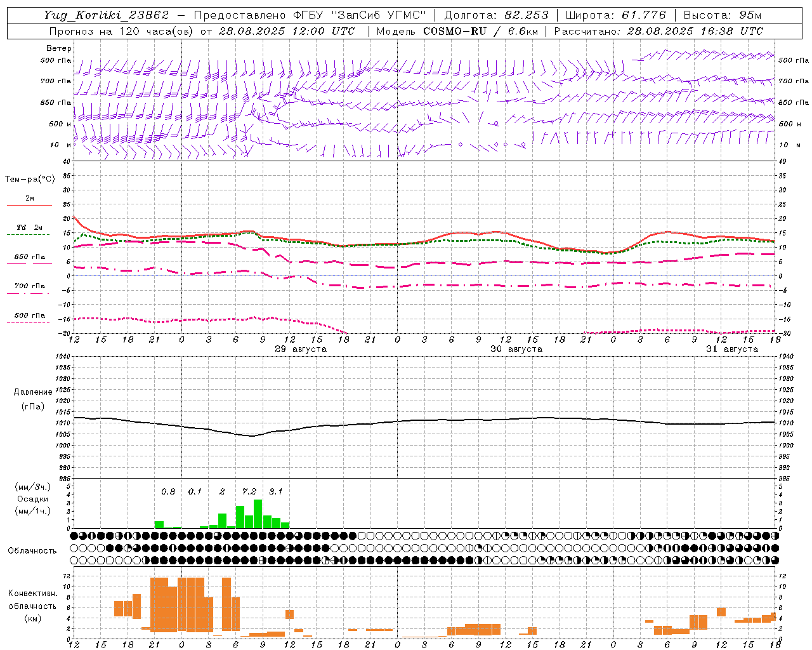Click the '31 августа' date label
Viewport: 812px width, 650px height.
click(732, 349)
